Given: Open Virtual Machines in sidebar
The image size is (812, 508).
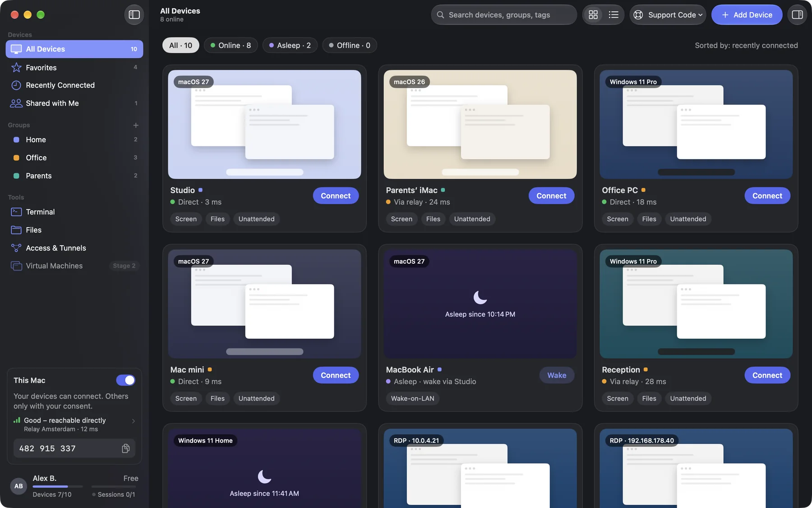Looking at the screenshot, I should click(x=74, y=266).
